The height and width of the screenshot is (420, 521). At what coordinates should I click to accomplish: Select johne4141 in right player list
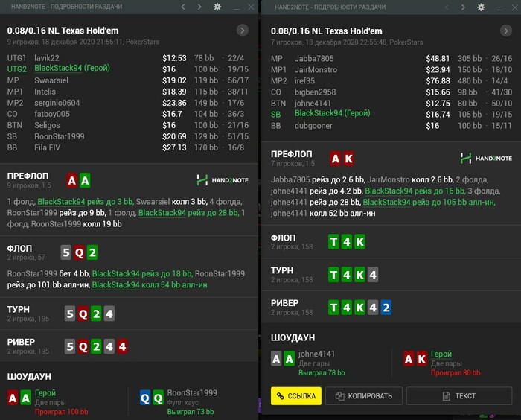point(313,104)
